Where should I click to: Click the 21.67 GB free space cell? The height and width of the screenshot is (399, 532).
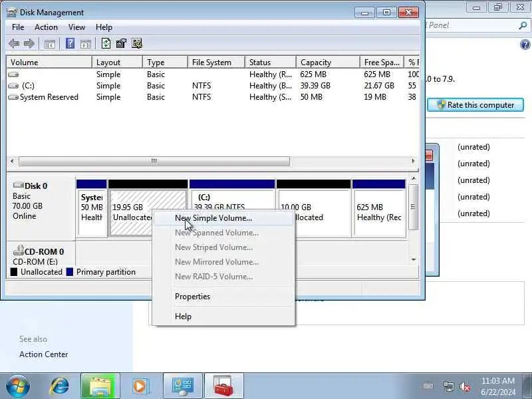tap(379, 86)
